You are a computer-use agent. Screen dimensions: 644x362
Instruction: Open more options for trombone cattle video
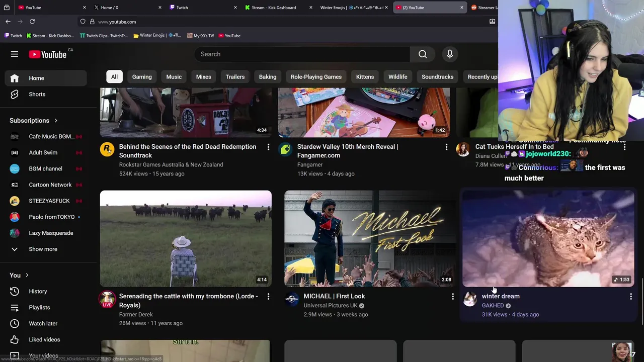point(268,297)
